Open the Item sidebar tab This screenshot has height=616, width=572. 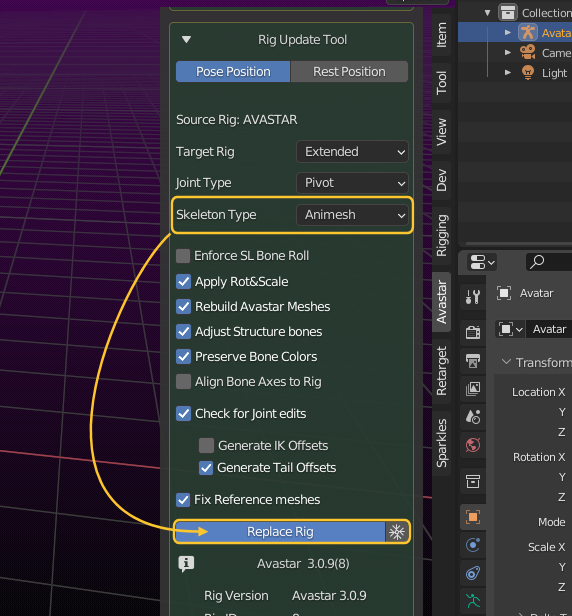pos(442,35)
